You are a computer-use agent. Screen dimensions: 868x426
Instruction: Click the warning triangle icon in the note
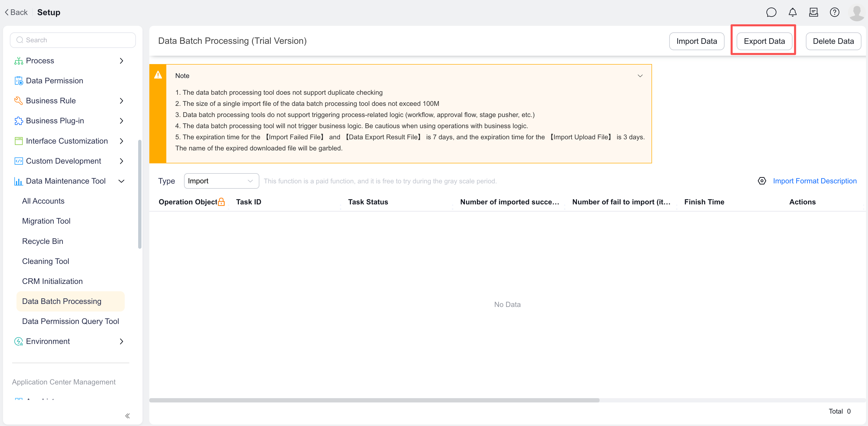click(x=158, y=75)
